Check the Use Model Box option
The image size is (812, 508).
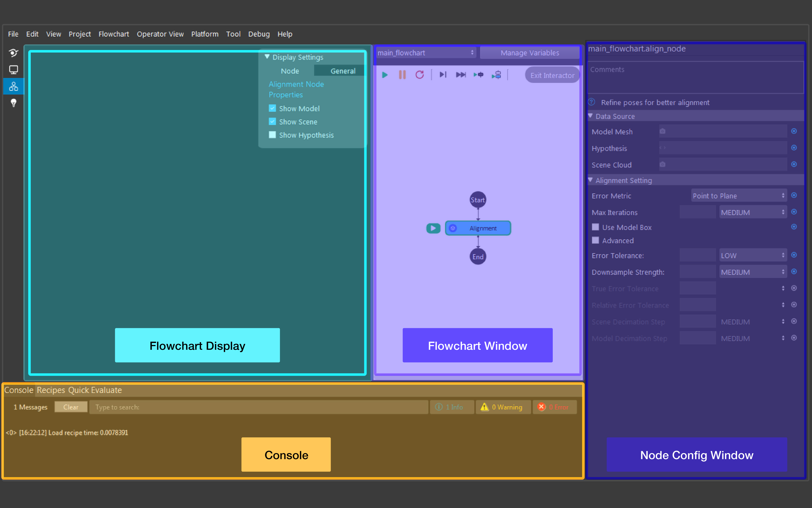(596, 227)
